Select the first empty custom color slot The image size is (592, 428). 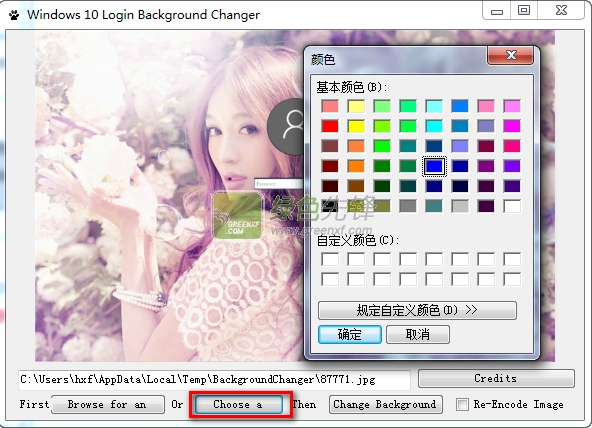click(330, 259)
